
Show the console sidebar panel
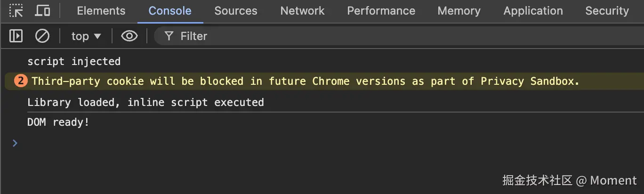click(x=16, y=36)
